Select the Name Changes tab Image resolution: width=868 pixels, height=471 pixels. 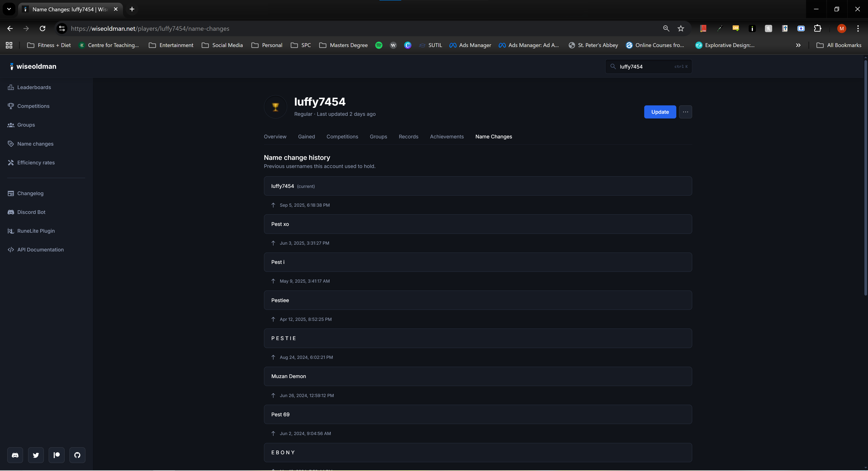[x=493, y=137]
